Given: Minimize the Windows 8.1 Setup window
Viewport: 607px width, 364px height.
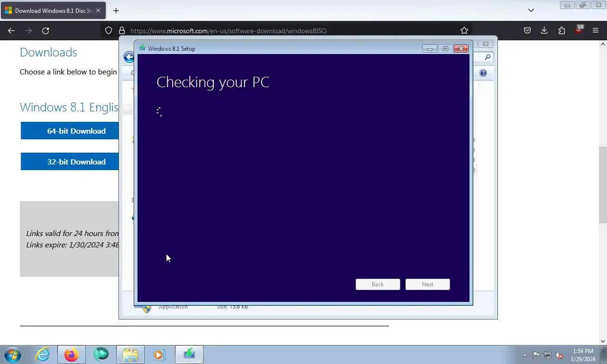Looking at the screenshot, I should (430, 48).
